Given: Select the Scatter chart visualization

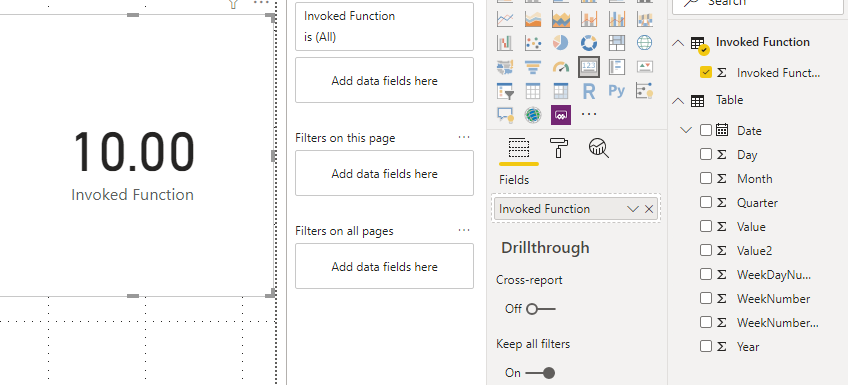Looking at the screenshot, I should pyautogui.click(x=533, y=43).
